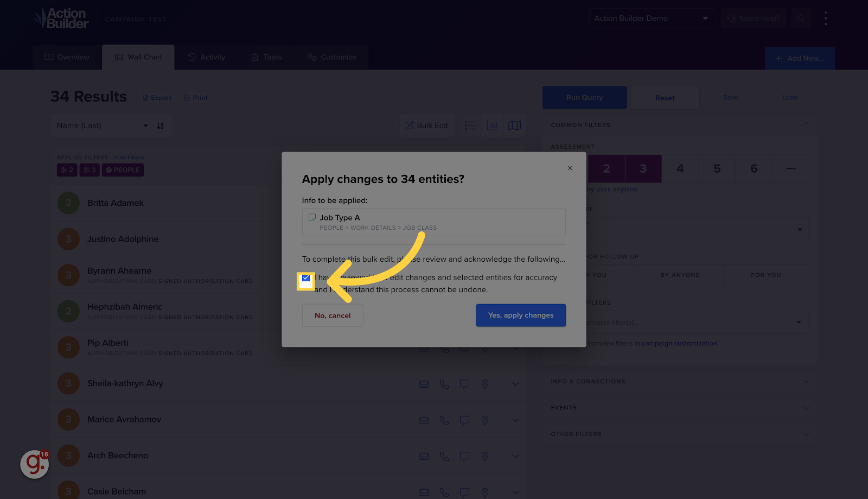Click phone icon for Marice Avrahamov
The image size is (868, 499).
444,420
